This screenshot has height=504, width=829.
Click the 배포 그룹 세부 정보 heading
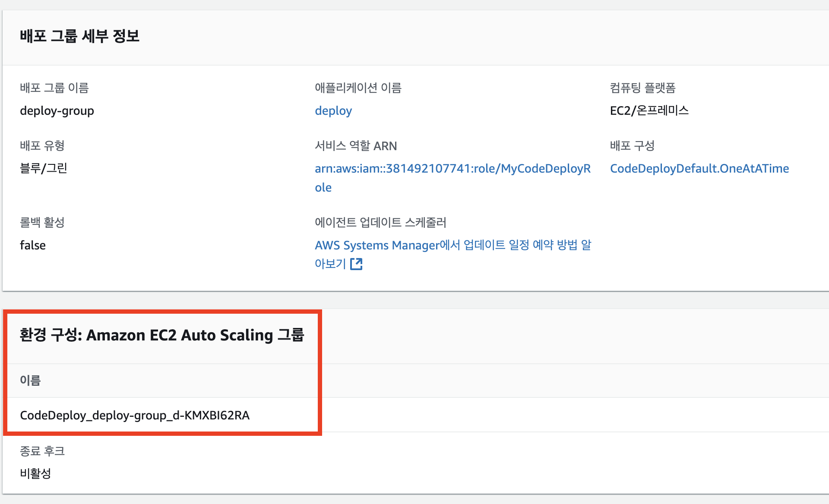80,36
